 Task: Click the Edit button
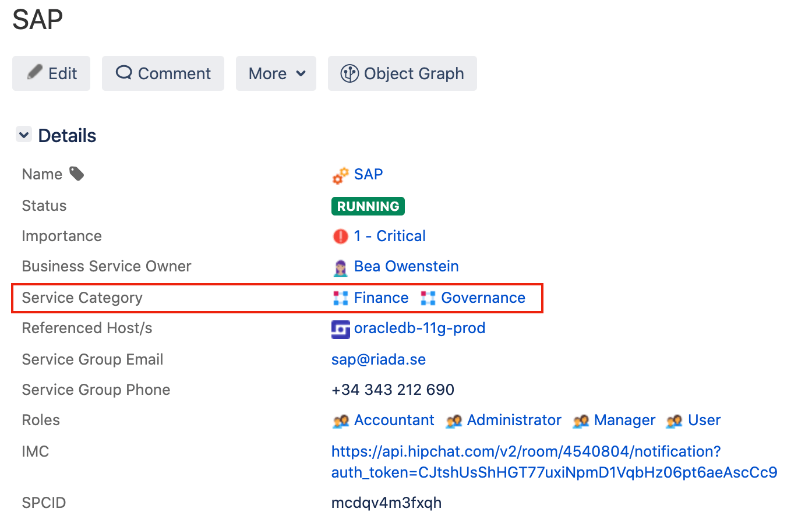(x=51, y=73)
